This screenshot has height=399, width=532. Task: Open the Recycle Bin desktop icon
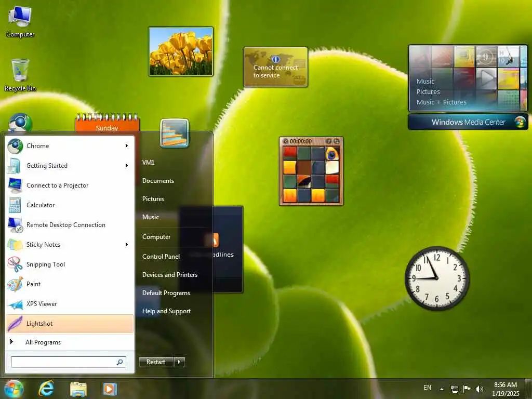pos(20,75)
